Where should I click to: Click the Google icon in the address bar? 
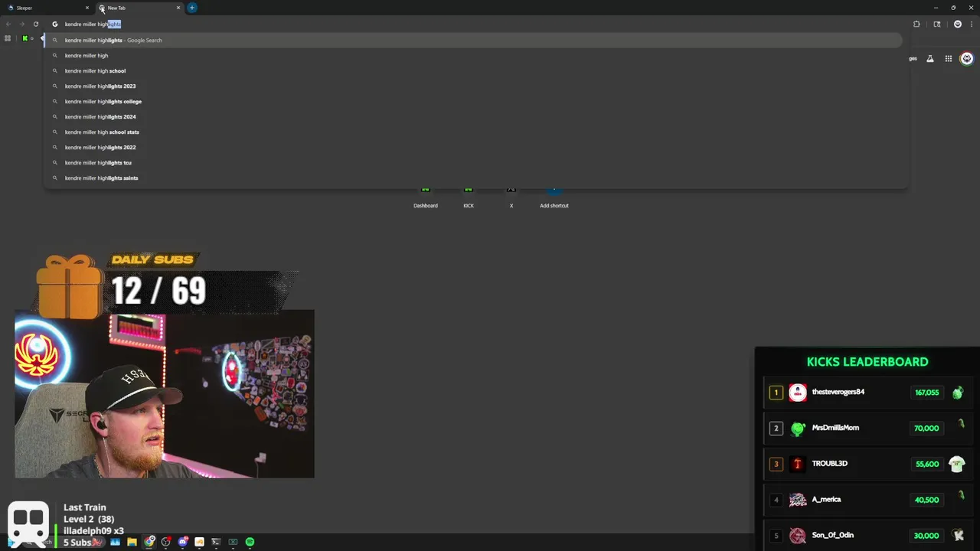tap(55, 24)
